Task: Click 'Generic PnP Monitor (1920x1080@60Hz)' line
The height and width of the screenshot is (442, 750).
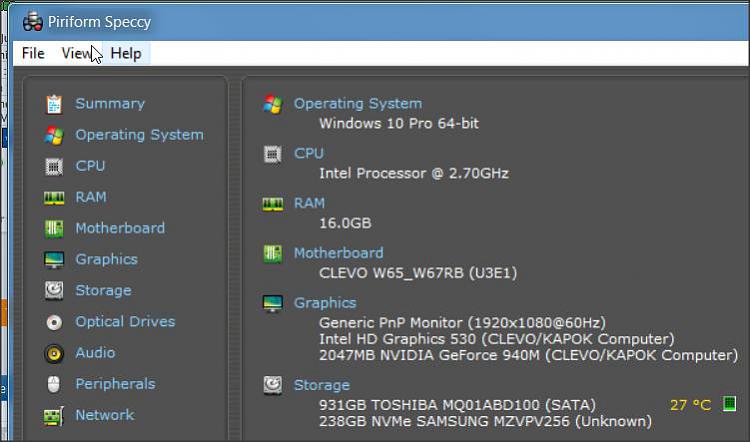Action: [x=463, y=322]
